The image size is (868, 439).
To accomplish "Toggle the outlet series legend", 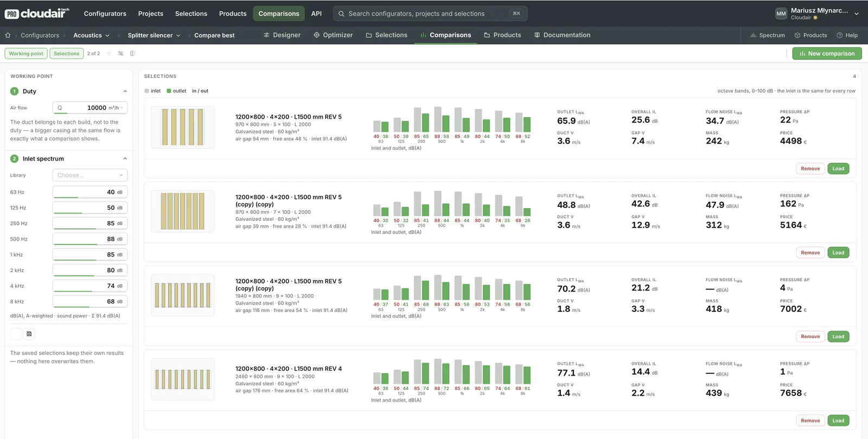I will point(176,91).
